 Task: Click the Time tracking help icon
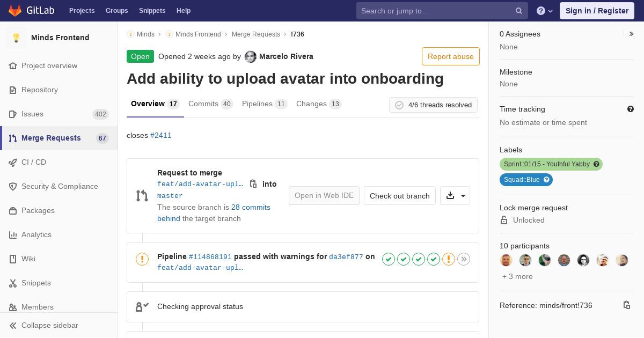point(631,109)
